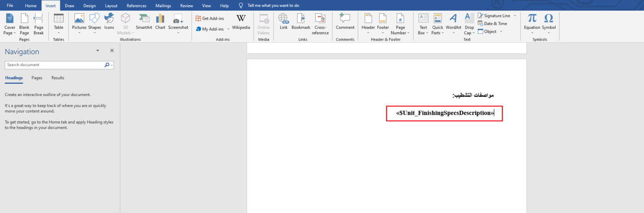Image resolution: width=644 pixels, height=213 pixels.
Task: Insert a Table from the ribbon
Action: [x=58, y=23]
